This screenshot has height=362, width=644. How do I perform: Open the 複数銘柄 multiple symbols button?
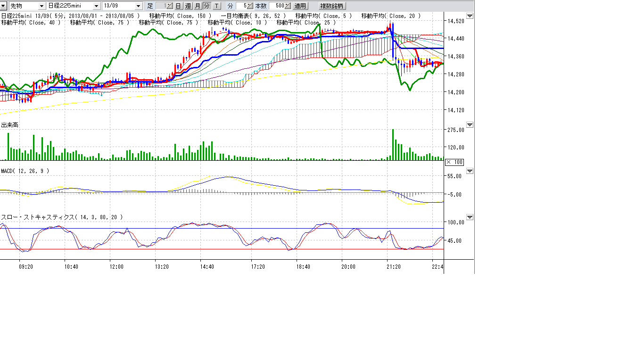click(332, 6)
